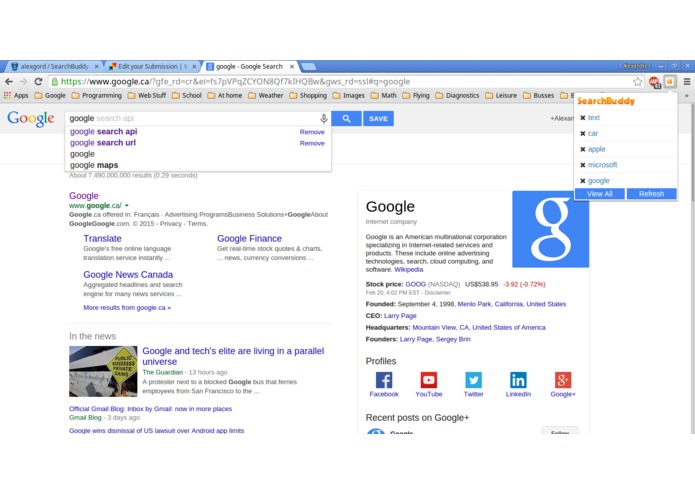Open the Busses bookmarks folder
The width and height of the screenshot is (695, 494).
pyautogui.click(x=539, y=95)
